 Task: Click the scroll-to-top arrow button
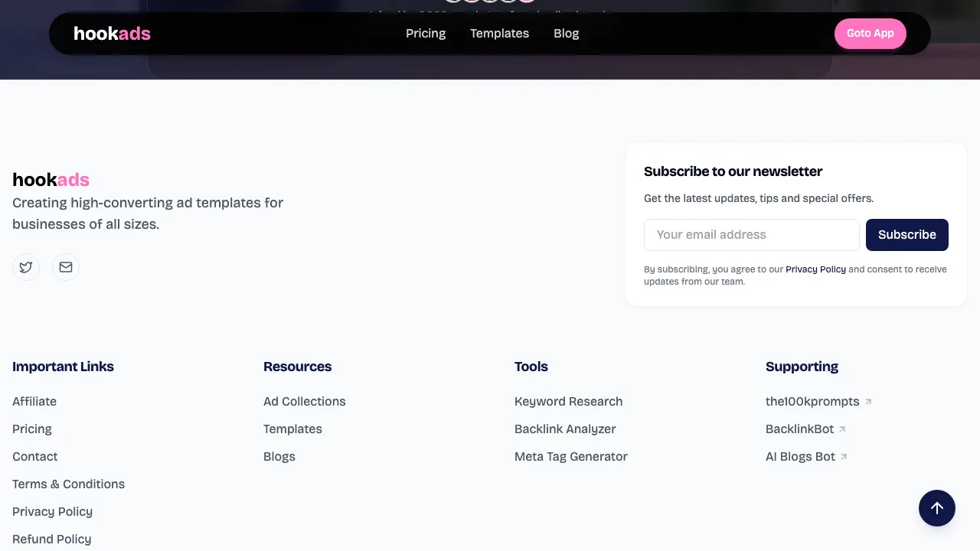click(x=937, y=508)
